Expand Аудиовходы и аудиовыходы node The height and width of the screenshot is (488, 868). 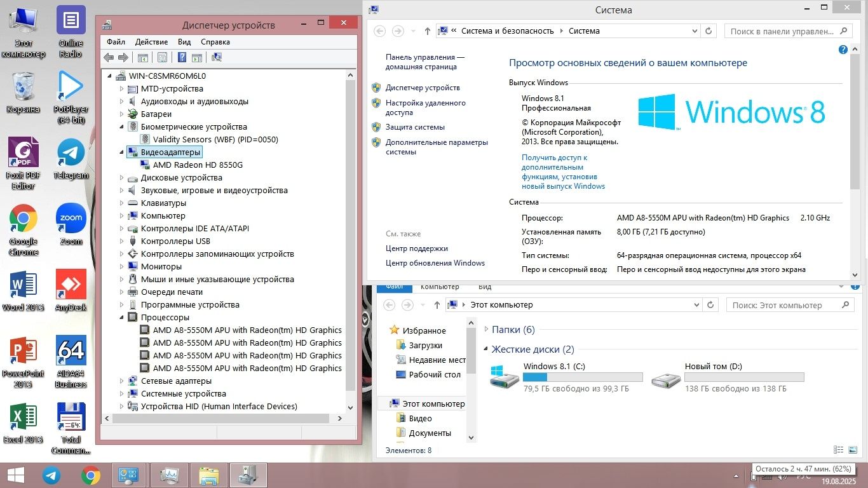(122, 102)
